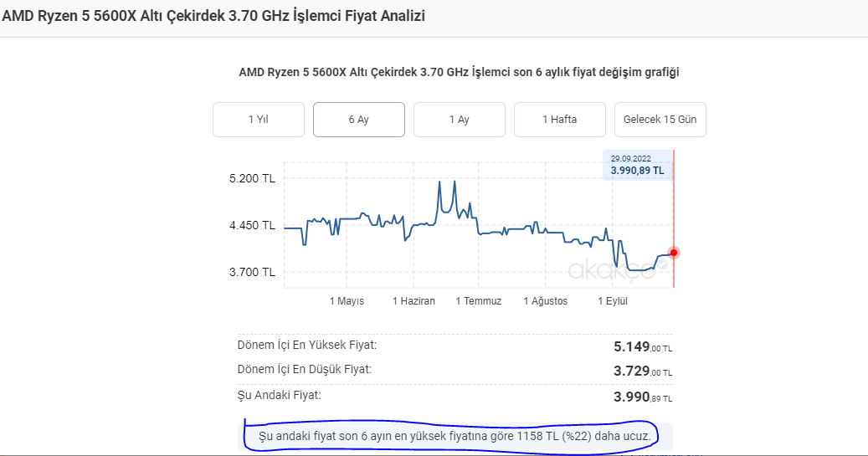Click the 1 Eylül axis label

click(x=612, y=301)
